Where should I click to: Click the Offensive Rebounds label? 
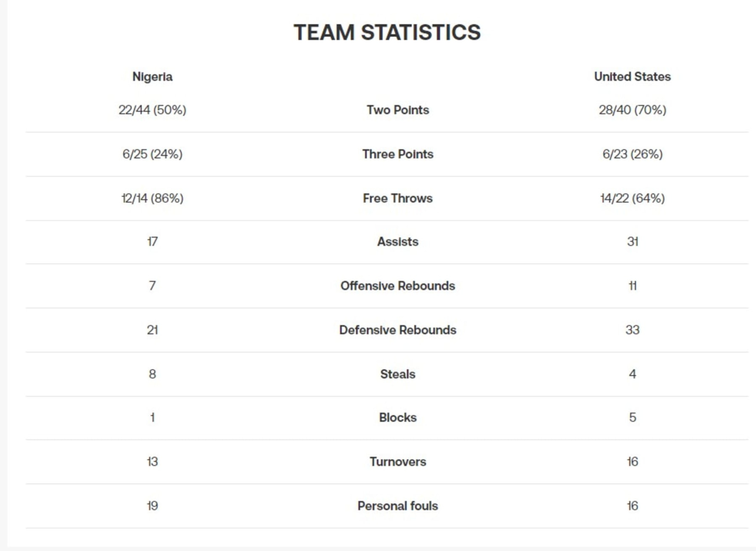point(398,286)
